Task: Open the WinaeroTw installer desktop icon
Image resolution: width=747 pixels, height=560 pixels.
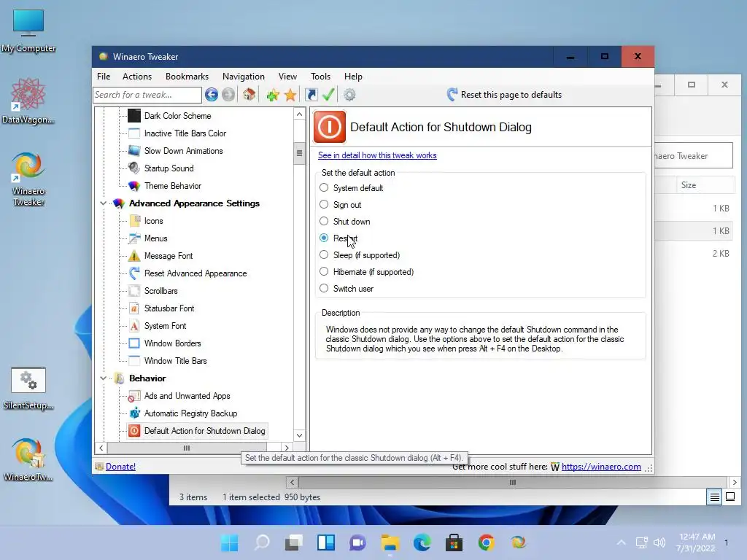Action: 28,459
